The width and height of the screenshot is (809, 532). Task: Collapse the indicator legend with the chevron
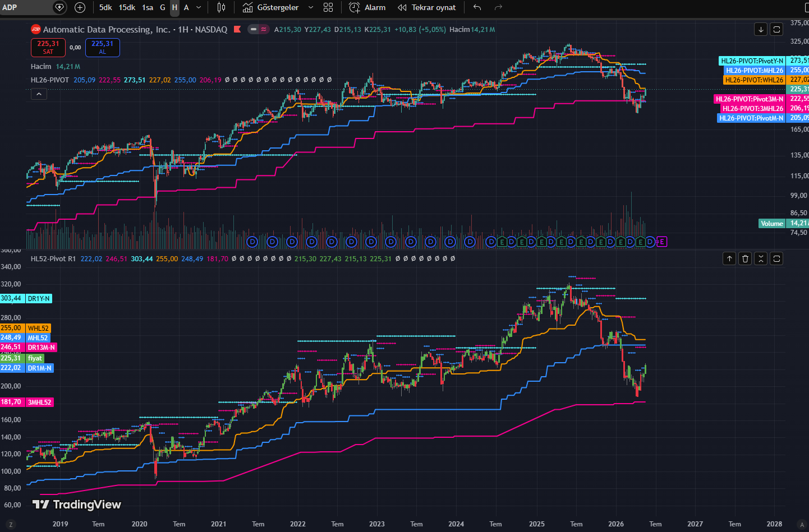pyautogui.click(x=39, y=94)
